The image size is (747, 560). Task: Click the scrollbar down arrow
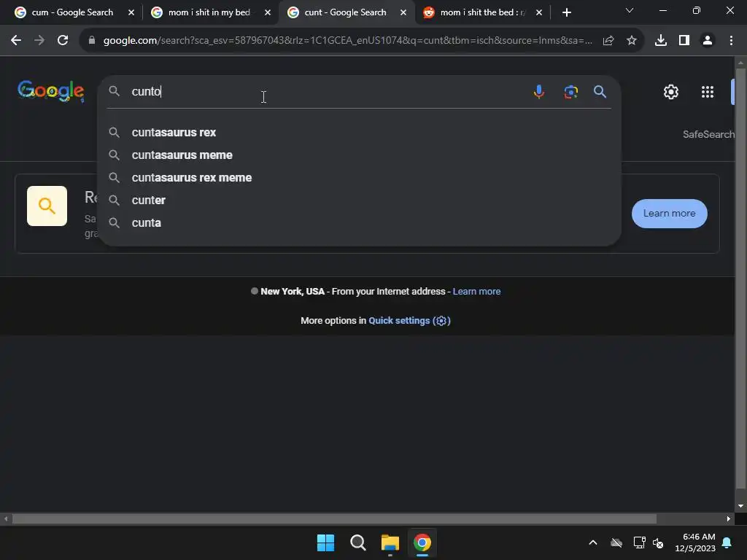pos(740,506)
